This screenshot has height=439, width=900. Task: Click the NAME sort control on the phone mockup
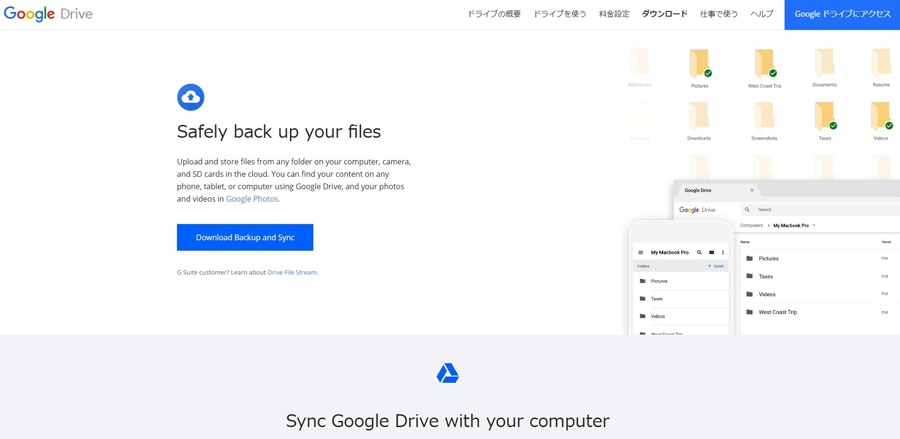(716, 267)
